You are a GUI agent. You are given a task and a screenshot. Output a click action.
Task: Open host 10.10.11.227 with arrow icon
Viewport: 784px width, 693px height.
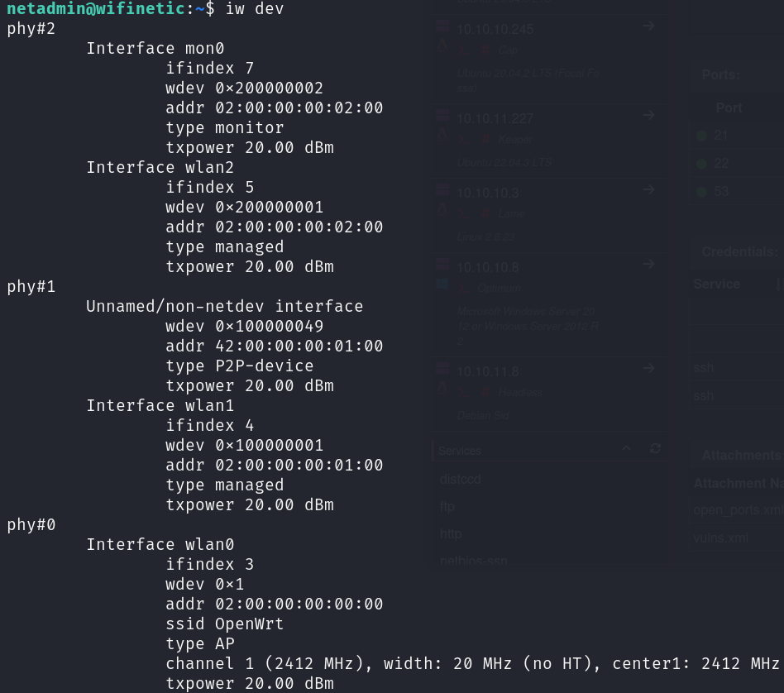(x=648, y=116)
